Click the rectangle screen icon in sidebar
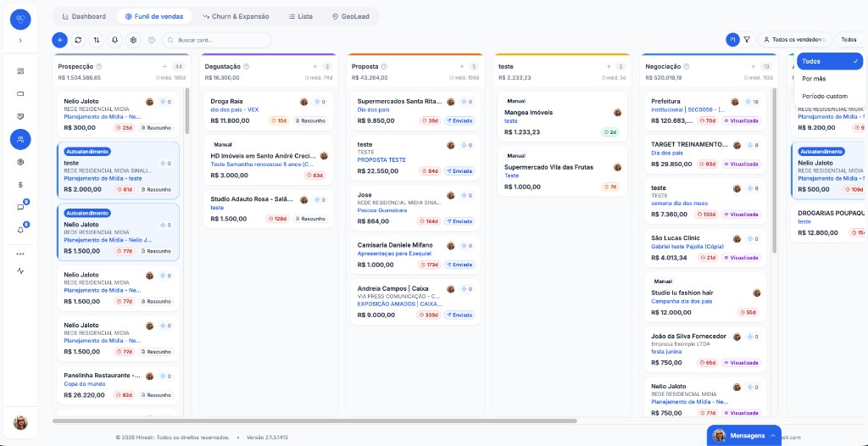The width and height of the screenshot is (868, 446). 20,93
